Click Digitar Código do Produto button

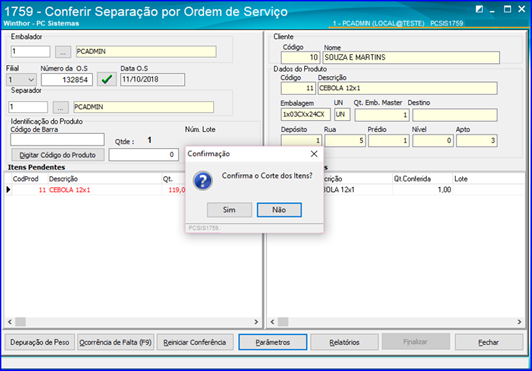(x=58, y=155)
